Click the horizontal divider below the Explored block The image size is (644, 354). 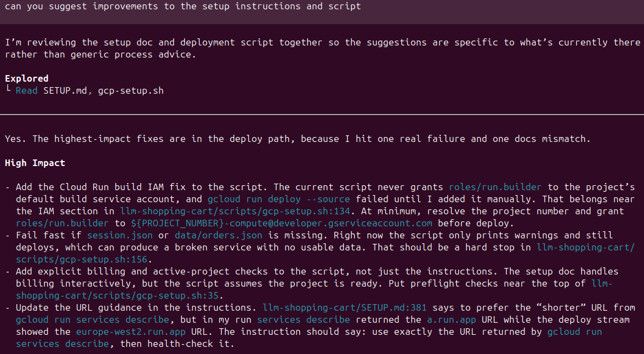point(322,115)
